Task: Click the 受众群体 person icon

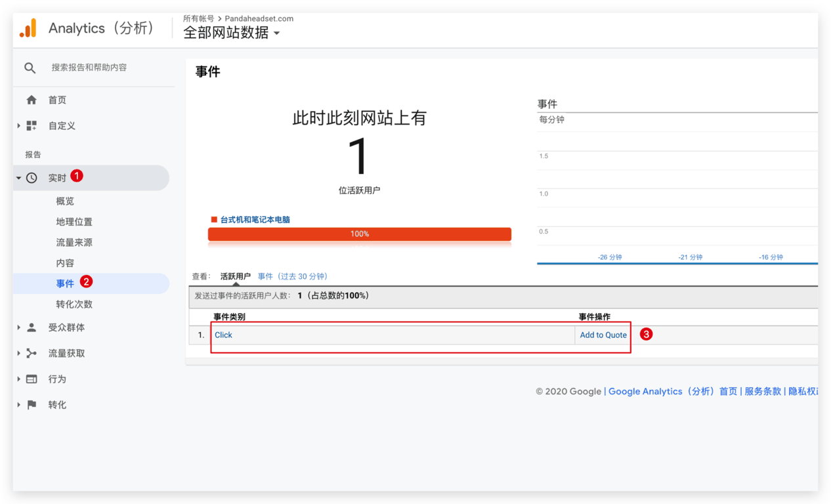Action: (32, 327)
